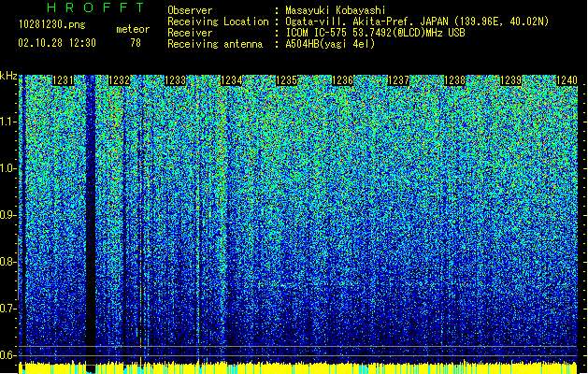Click the 1232 time marker
Screen dimensions: 588x374
coord(119,80)
